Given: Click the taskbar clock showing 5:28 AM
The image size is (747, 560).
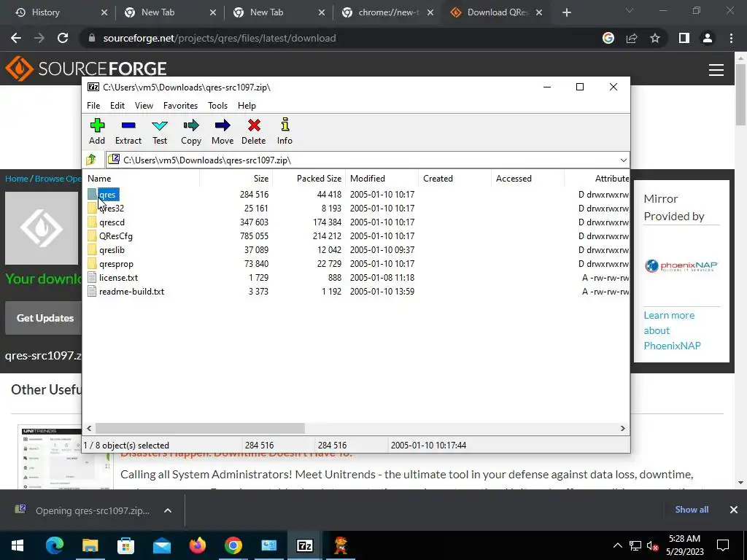Looking at the screenshot, I should coord(684,545).
